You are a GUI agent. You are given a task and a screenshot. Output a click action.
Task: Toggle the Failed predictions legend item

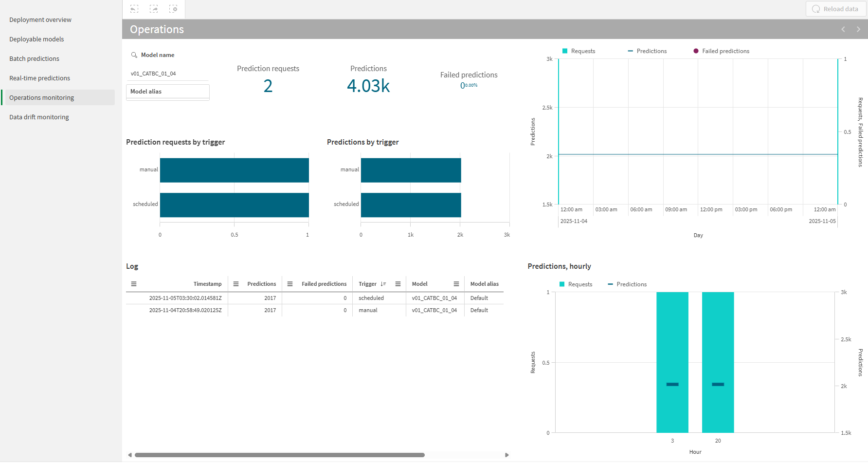click(x=722, y=51)
